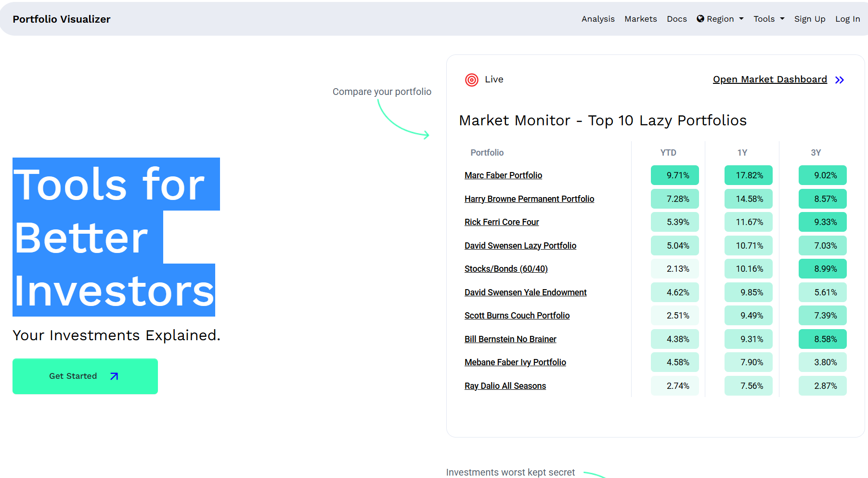The height and width of the screenshot is (478, 868).
Task: Click the 2.13% YTD cell
Action: (675, 269)
